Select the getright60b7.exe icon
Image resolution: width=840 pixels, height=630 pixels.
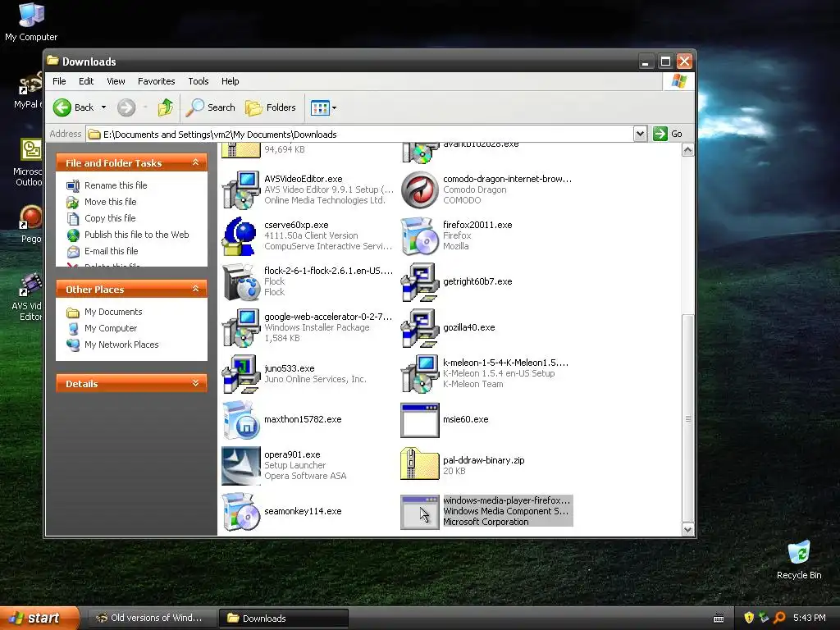click(420, 282)
